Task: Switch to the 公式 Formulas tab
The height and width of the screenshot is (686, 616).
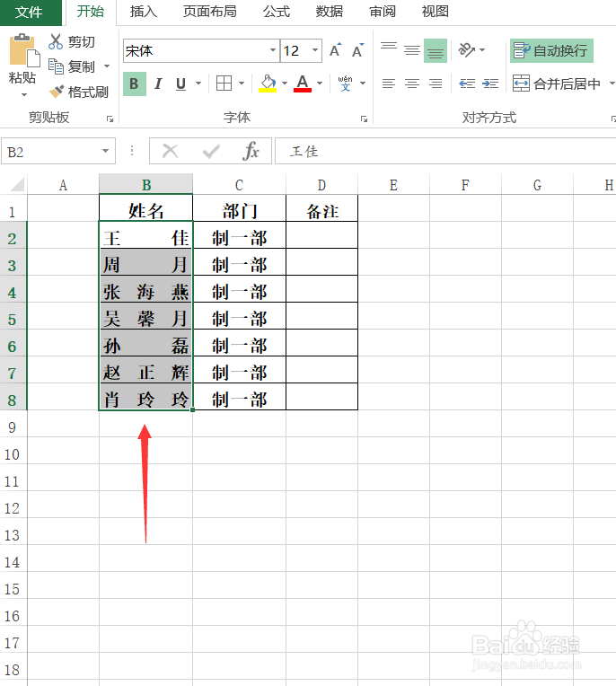Action: coord(277,12)
